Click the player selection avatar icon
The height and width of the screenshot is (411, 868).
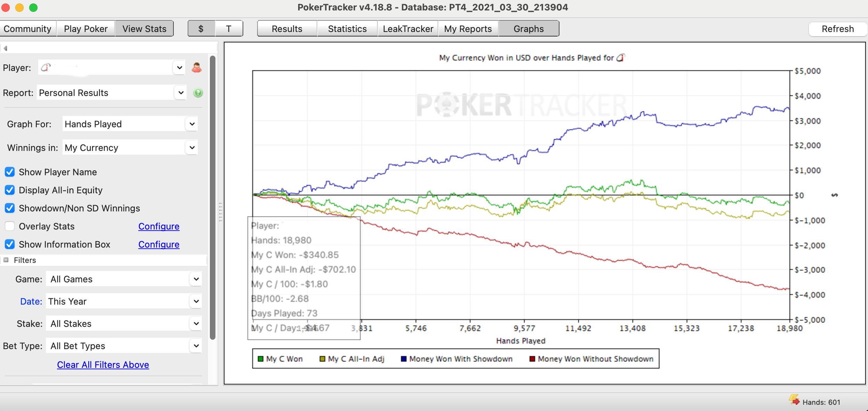coord(197,67)
